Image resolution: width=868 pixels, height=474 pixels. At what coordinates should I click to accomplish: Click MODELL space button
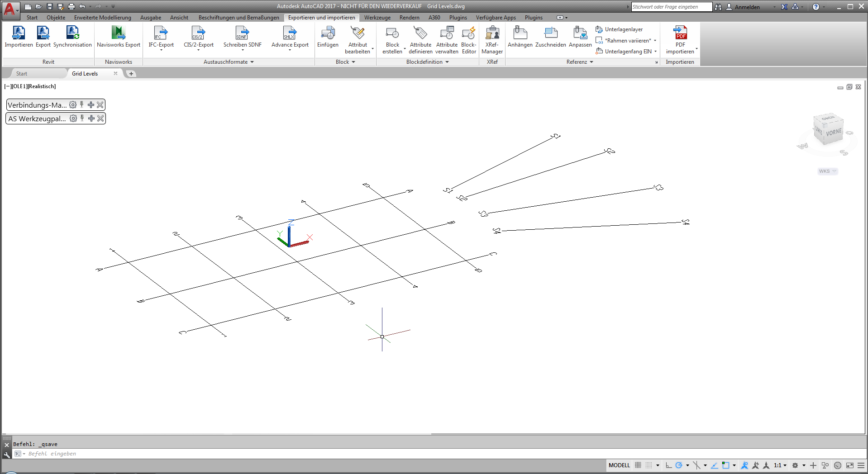pyautogui.click(x=619, y=465)
